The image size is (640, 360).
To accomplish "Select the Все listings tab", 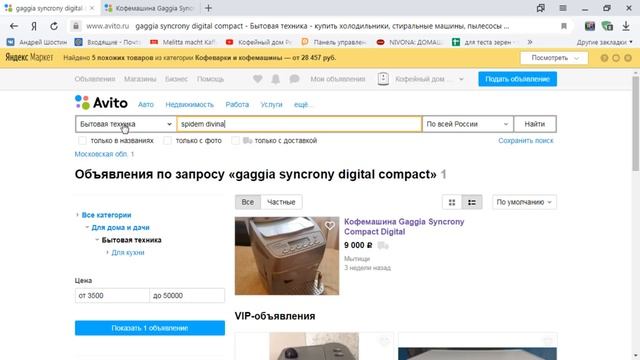I will pyautogui.click(x=248, y=202).
